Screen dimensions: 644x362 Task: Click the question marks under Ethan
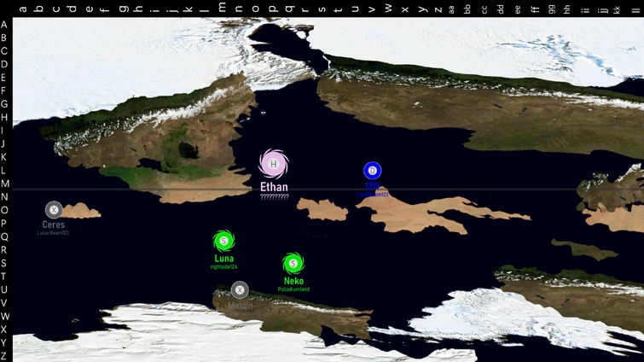click(275, 197)
